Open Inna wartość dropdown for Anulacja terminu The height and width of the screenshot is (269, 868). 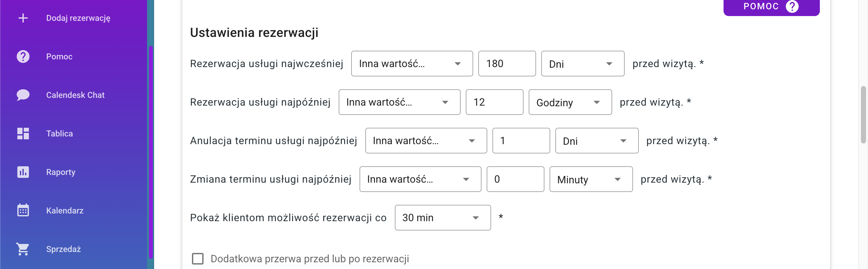point(426,141)
